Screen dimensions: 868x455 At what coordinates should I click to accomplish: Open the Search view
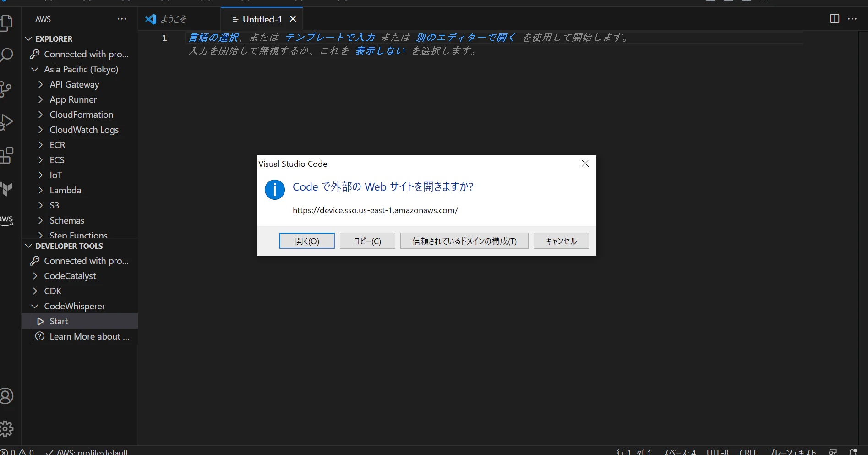click(x=7, y=55)
